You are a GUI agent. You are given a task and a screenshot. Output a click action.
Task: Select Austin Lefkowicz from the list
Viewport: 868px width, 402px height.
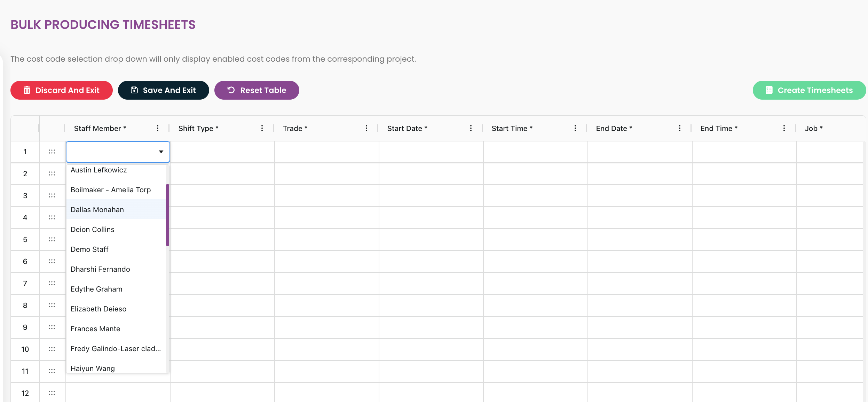coord(116,170)
